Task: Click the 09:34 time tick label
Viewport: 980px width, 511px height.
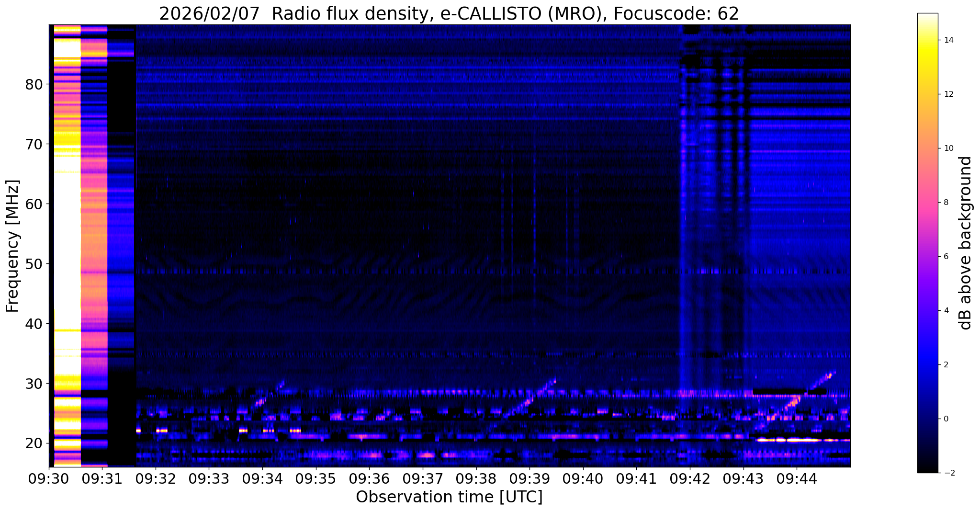Action: (263, 478)
